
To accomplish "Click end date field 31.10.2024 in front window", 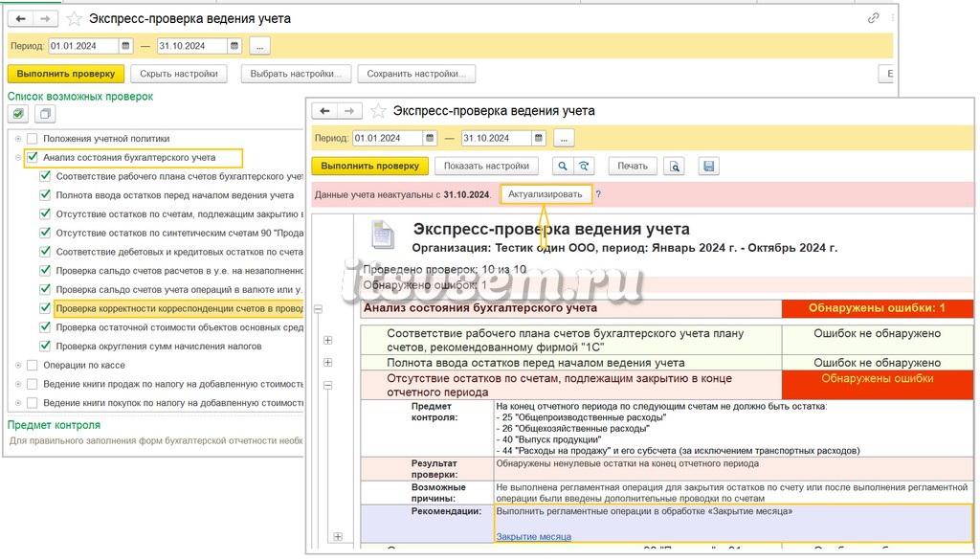I will click(497, 138).
